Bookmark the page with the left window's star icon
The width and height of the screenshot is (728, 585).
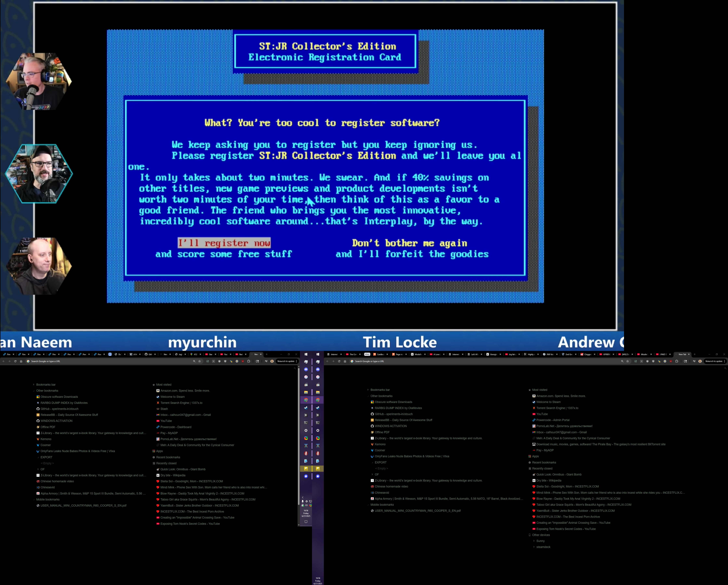coord(200,361)
